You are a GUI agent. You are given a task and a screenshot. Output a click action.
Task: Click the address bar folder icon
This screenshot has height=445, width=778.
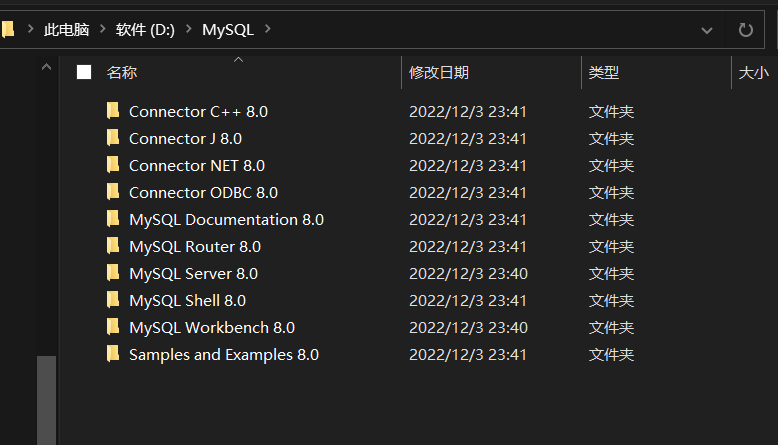tap(7, 29)
